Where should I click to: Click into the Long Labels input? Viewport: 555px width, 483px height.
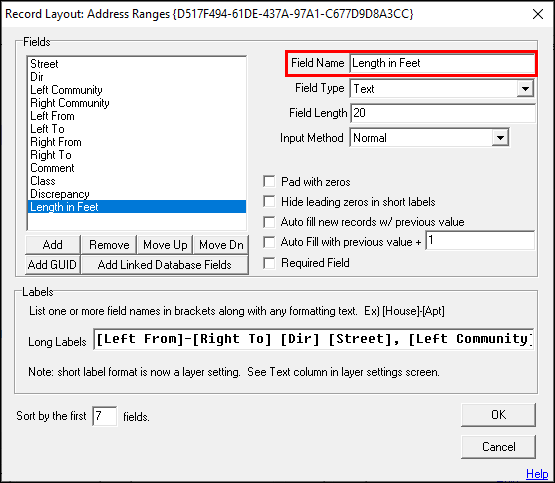[x=313, y=339]
